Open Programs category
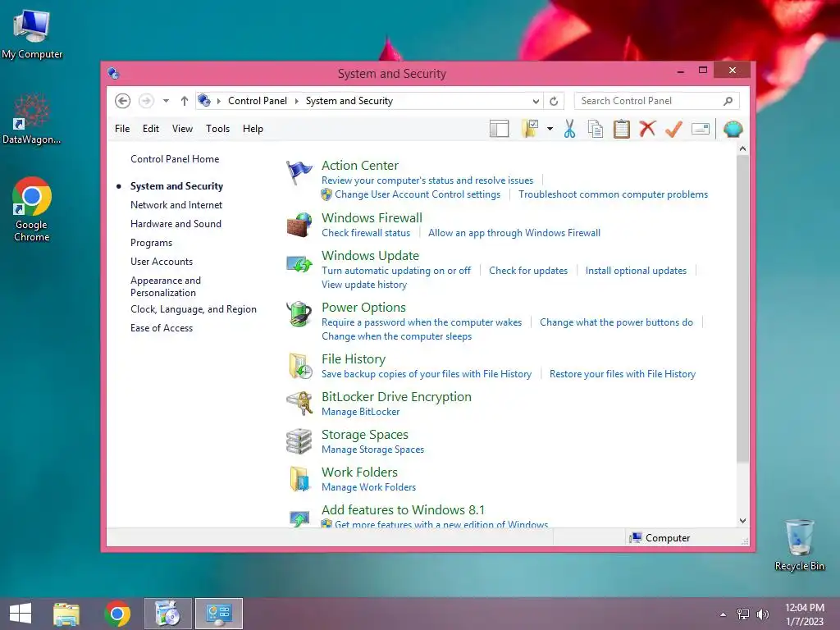 (151, 243)
